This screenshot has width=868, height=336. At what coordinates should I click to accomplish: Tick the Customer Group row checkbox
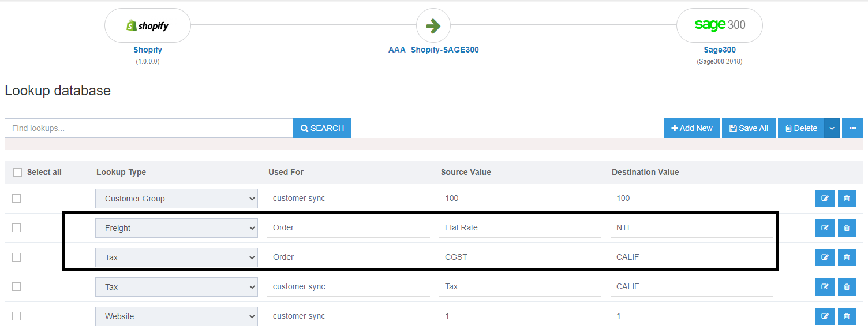(17, 198)
